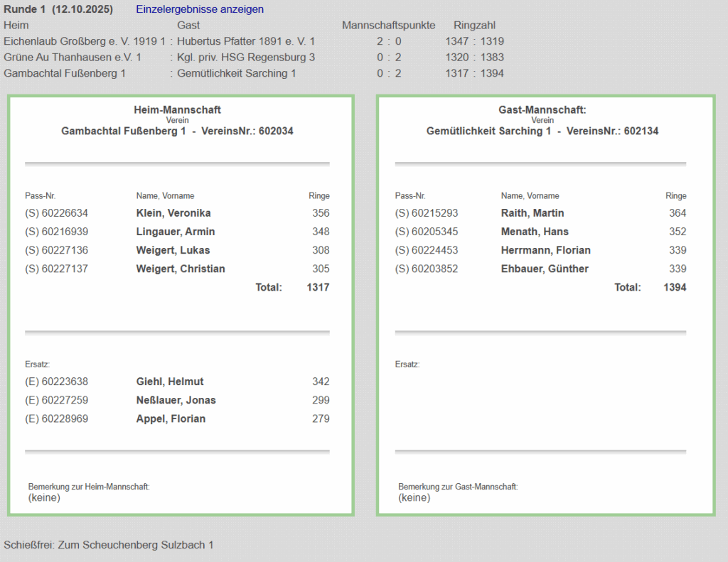Click substitute Neßlauer, Jonas
Screen dimensions: 728x562
(x=176, y=400)
